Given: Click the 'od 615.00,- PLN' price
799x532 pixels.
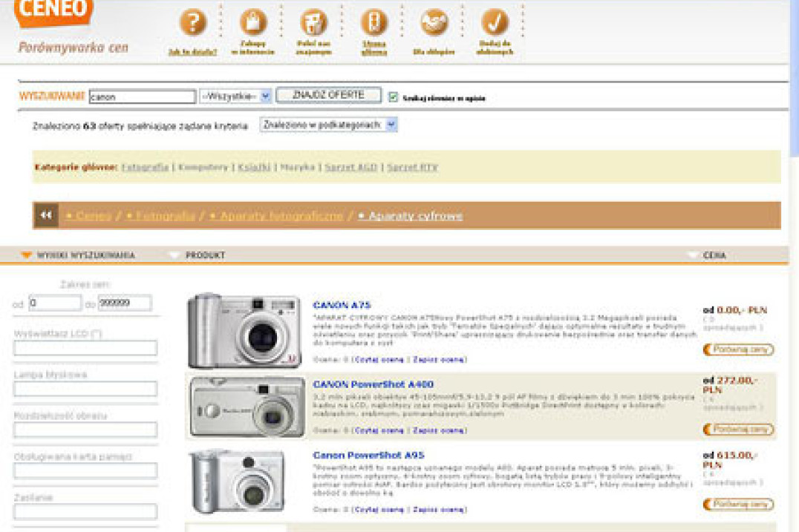Looking at the screenshot, I should [x=730, y=460].
